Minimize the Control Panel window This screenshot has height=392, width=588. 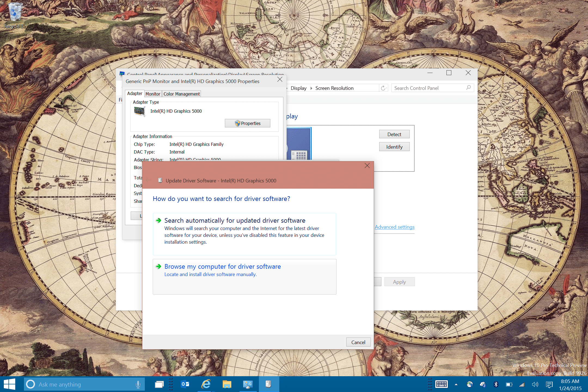(x=430, y=73)
